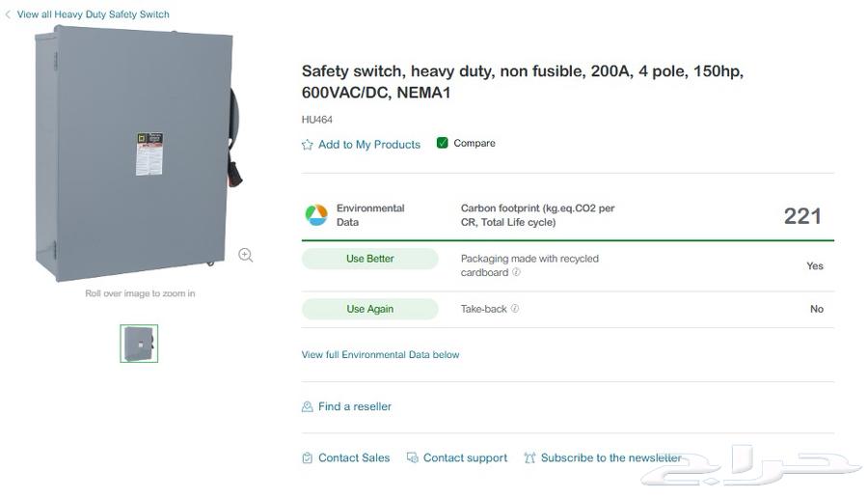
Task: Open View full Environmental Data below link
Action: pos(380,355)
